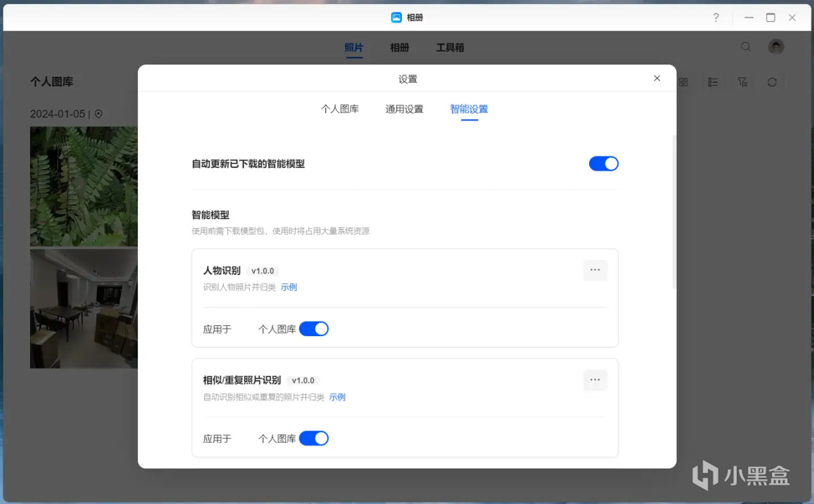Click 应用于 in the 相似/重复照片识别 card
The width and height of the screenshot is (814, 504).
point(217,439)
